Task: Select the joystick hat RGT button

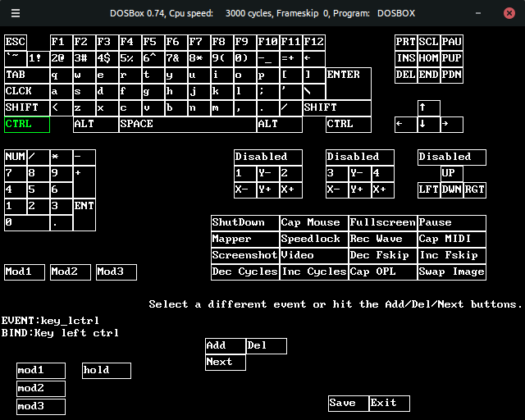Action: point(475,190)
